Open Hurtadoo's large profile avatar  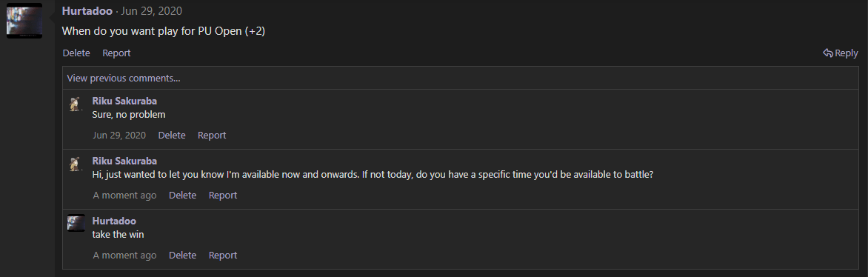click(24, 21)
